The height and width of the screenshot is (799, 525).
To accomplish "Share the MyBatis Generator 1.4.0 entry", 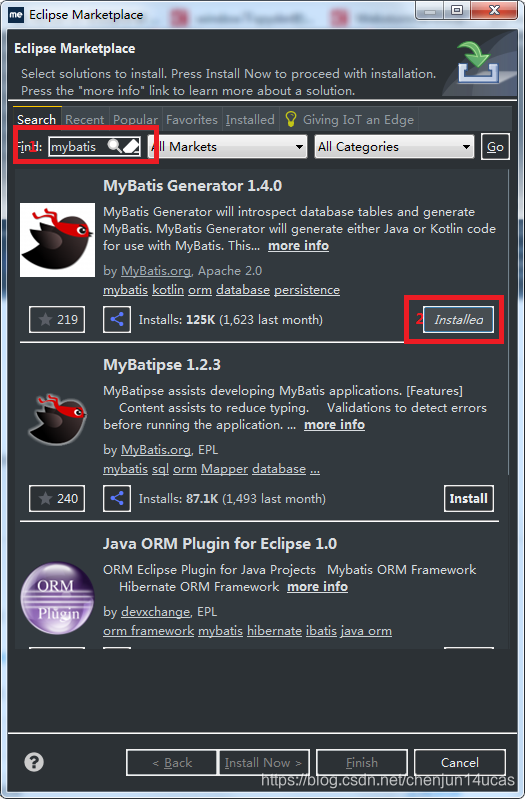I will pyautogui.click(x=117, y=319).
